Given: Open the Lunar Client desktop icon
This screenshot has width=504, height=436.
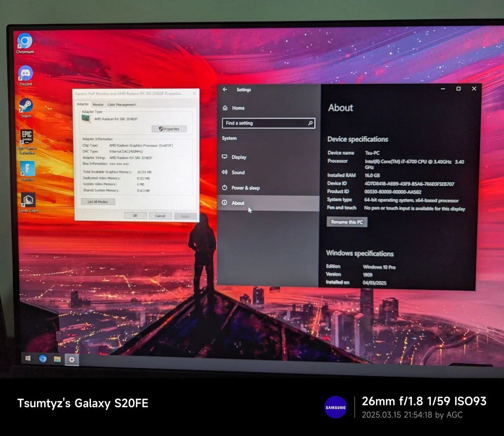Looking at the screenshot, I should tap(28, 200).
